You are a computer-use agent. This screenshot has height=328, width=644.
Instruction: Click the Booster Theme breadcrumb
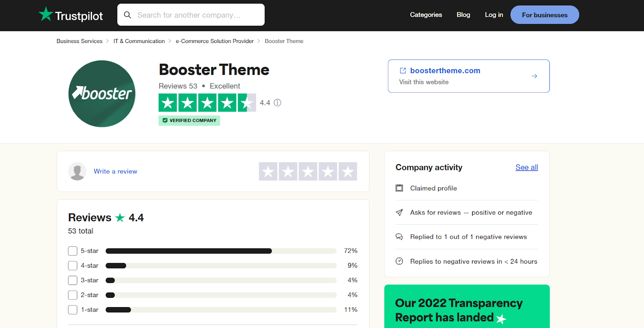(284, 41)
